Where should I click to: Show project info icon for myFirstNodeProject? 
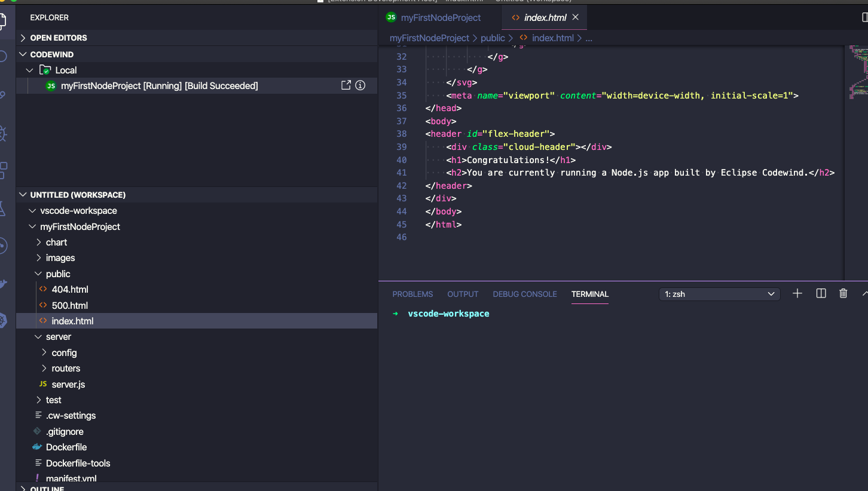(x=360, y=85)
